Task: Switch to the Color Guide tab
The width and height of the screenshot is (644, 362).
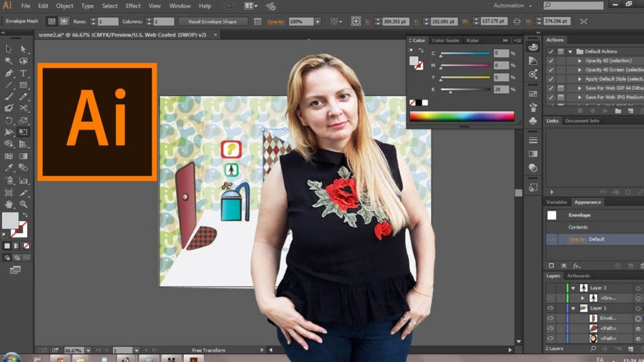Action: pyautogui.click(x=445, y=40)
